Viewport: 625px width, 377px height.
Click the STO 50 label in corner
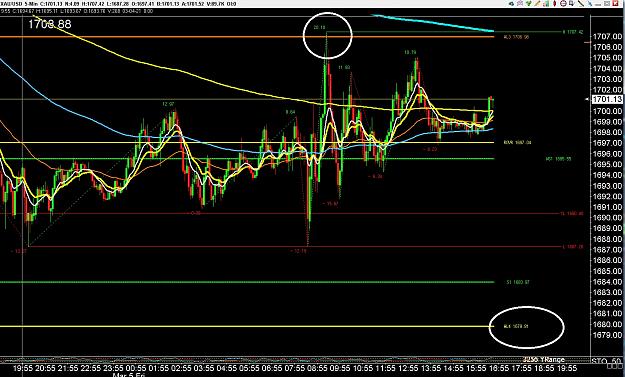pyautogui.click(x=607, y=360)
